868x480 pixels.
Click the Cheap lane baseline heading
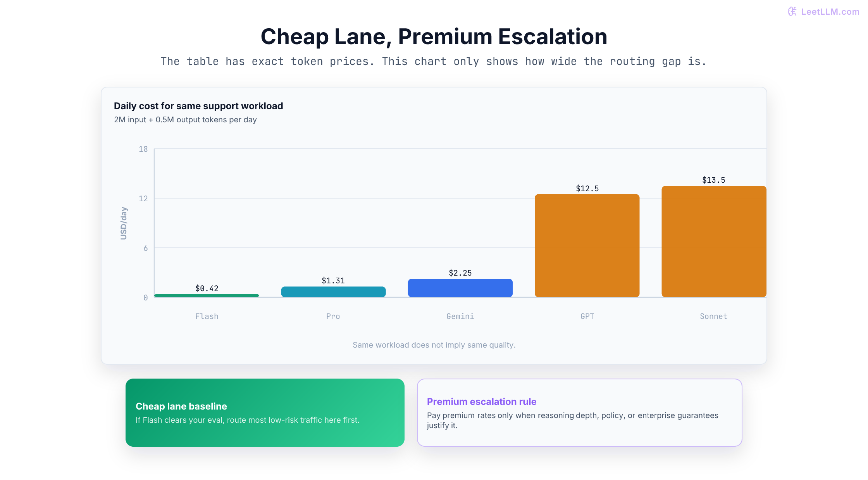point(181,406)
